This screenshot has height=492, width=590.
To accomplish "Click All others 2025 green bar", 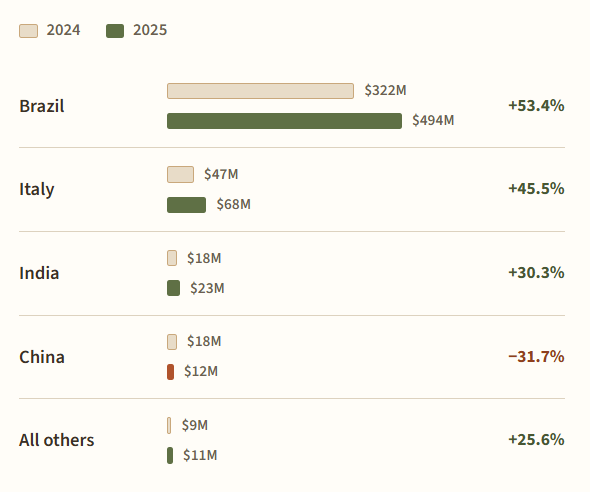I will tap(170, 456).
